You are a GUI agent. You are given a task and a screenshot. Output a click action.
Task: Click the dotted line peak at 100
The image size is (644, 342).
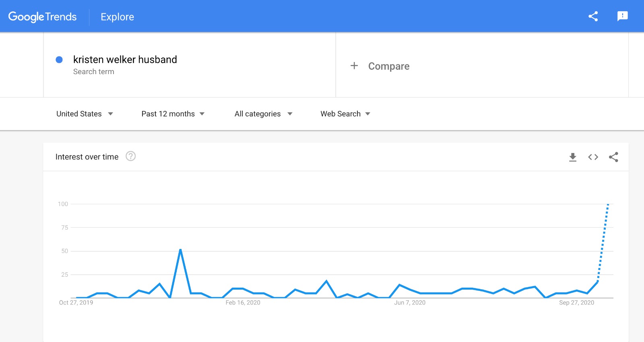tap(608, 205)
